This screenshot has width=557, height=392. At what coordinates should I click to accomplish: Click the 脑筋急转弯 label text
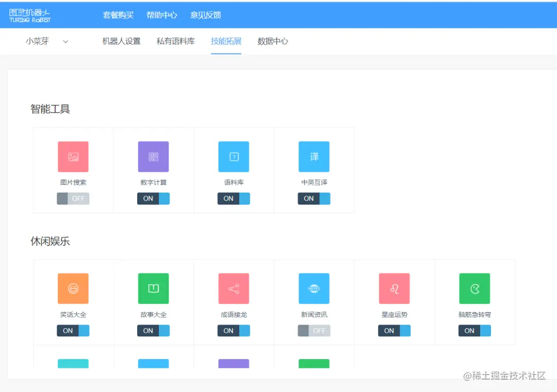pyautogui.click(x=474, y=315)
